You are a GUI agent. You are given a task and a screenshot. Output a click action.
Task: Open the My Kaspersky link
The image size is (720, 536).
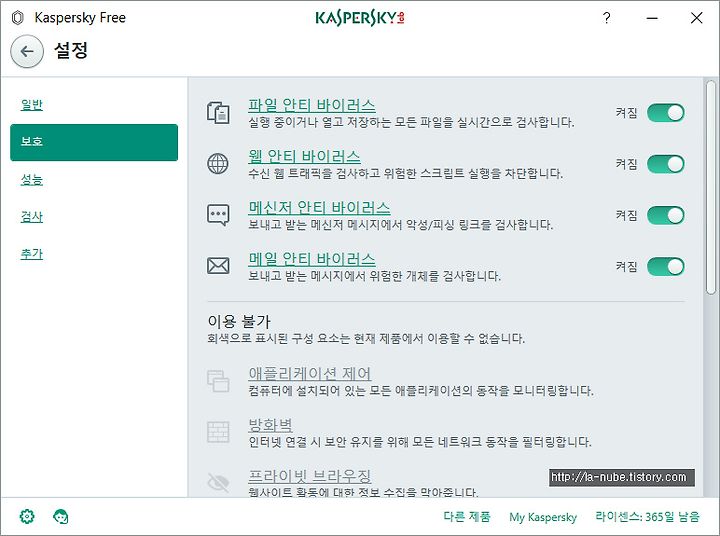point(543,517)
